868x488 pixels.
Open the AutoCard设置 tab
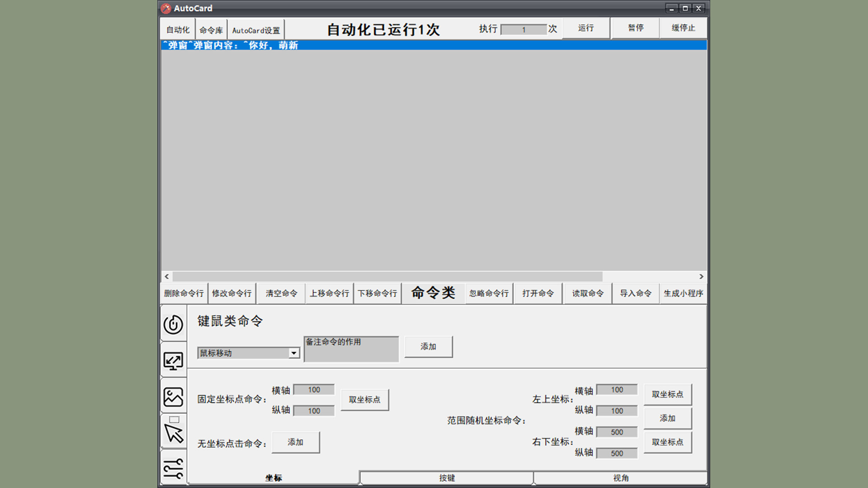[x=256, y=30]
